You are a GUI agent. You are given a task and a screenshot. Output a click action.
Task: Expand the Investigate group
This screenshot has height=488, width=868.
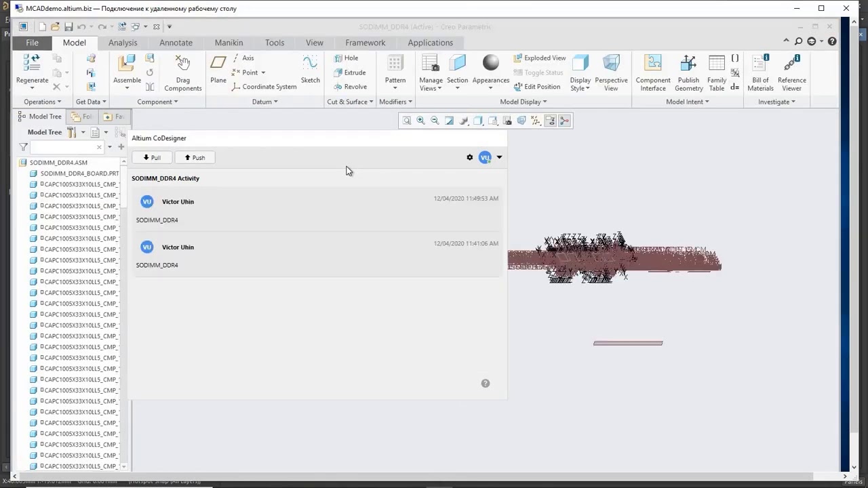[x=776, y=102]
